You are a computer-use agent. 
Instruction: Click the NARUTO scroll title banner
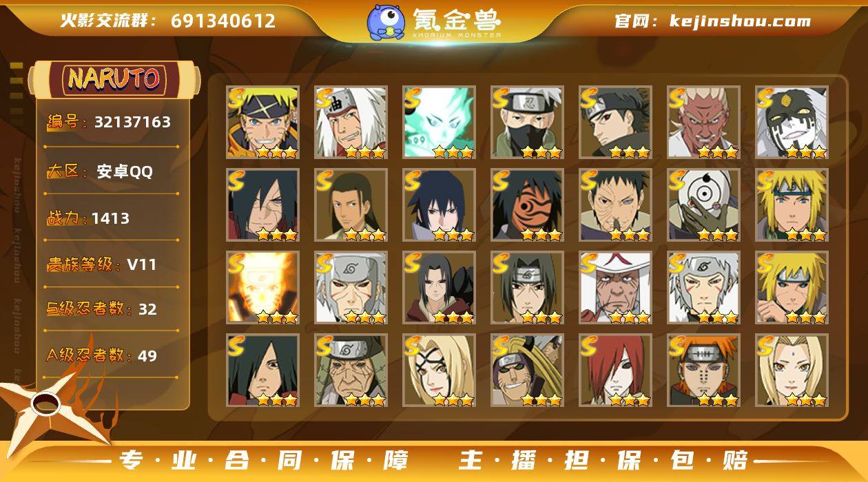(x=114, y=78)
